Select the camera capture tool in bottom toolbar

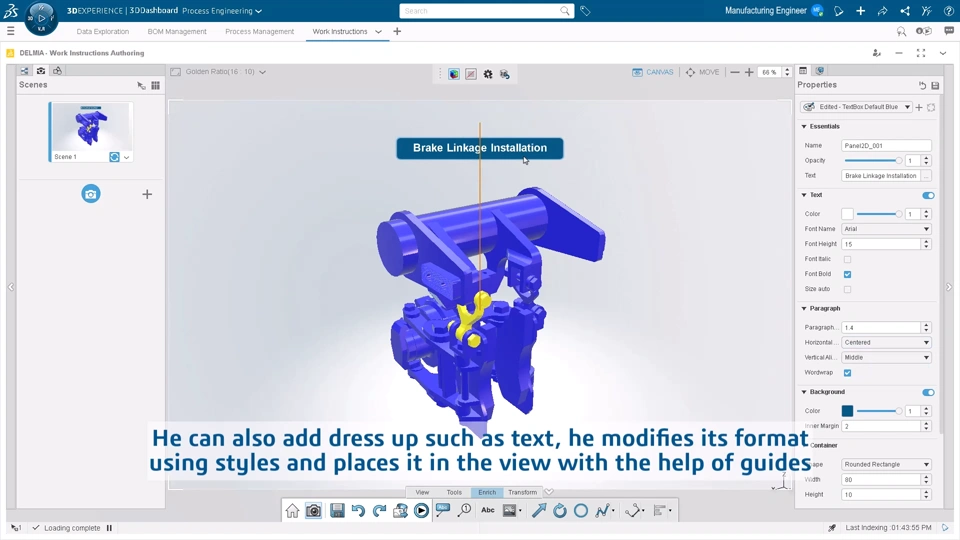(x=313, y=511)
